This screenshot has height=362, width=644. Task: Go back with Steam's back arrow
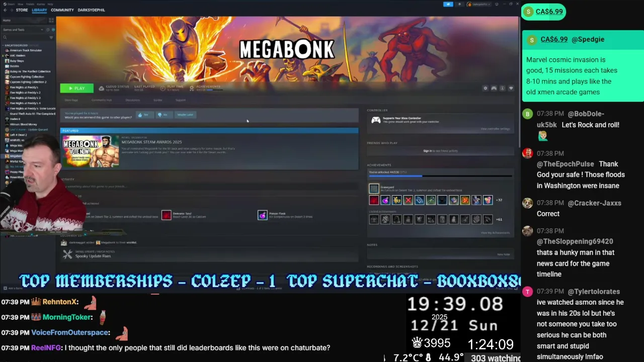(x=5, y=10)
